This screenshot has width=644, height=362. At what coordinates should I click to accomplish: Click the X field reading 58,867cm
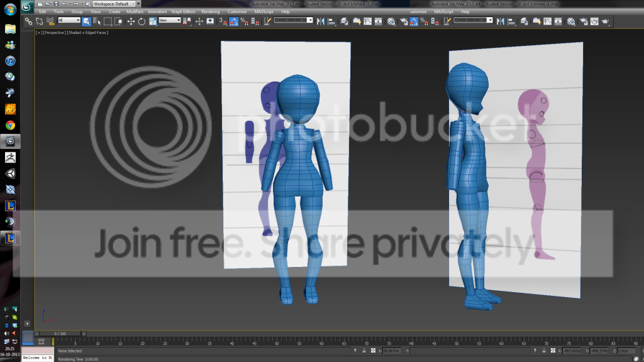(x=391, y=351)
